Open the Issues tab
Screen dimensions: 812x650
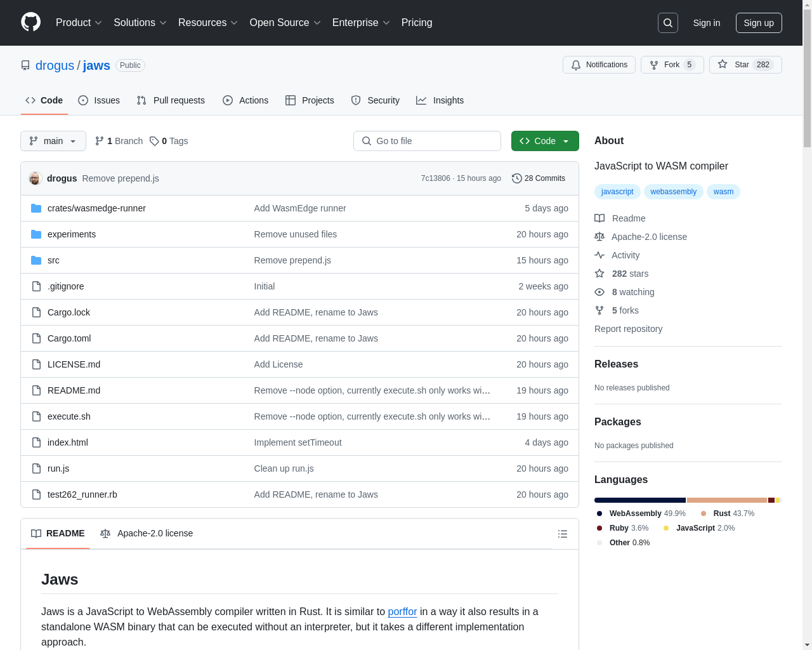tap(99, 100)
